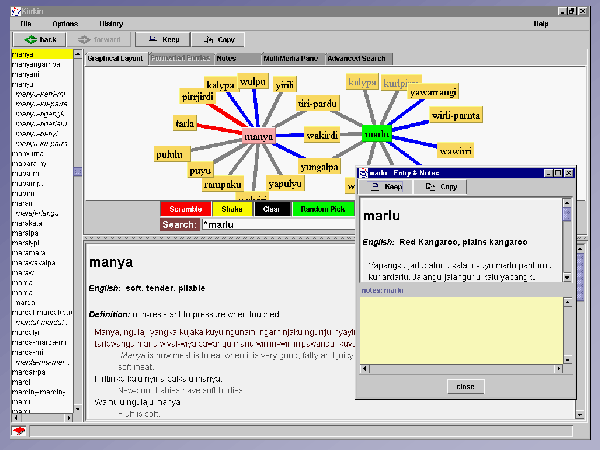Image resolution: width=600 pixels, height=450 pixels.
Task: Click the Copy button in main toolbar
Action: click(x=217, y=40)
